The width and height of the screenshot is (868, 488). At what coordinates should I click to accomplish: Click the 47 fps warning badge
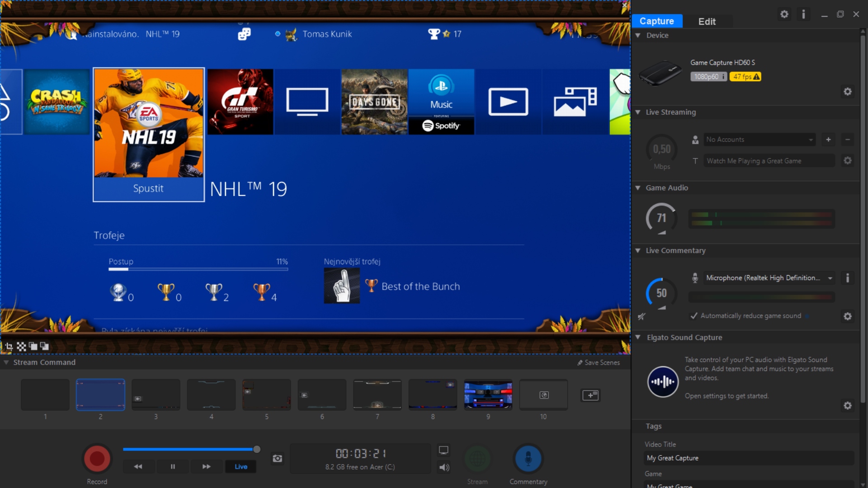click(x=746, y=77)
